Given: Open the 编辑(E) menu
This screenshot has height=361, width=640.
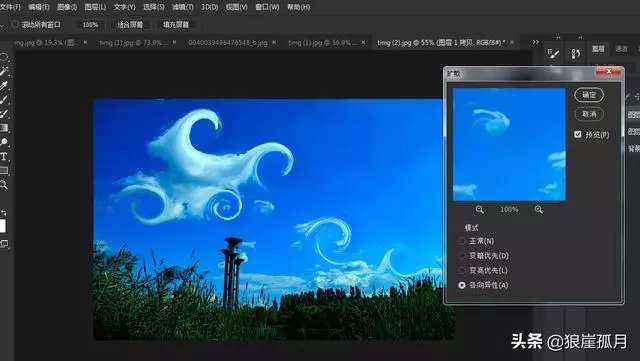Looking at the screenshot, I should tap(39, 7).
